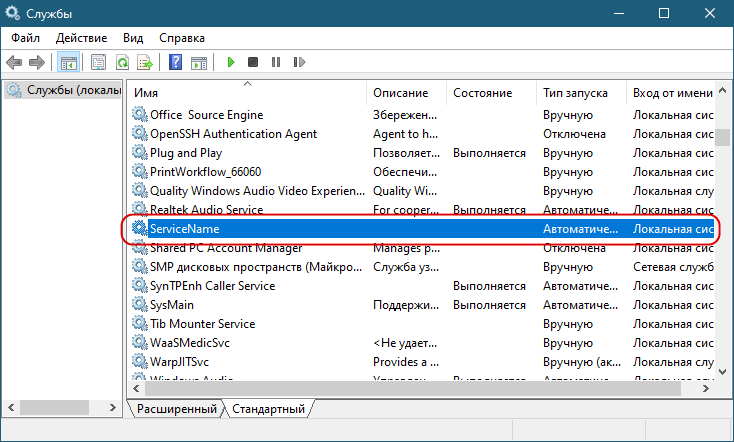Sort by the Описание column header

point(406,93)
